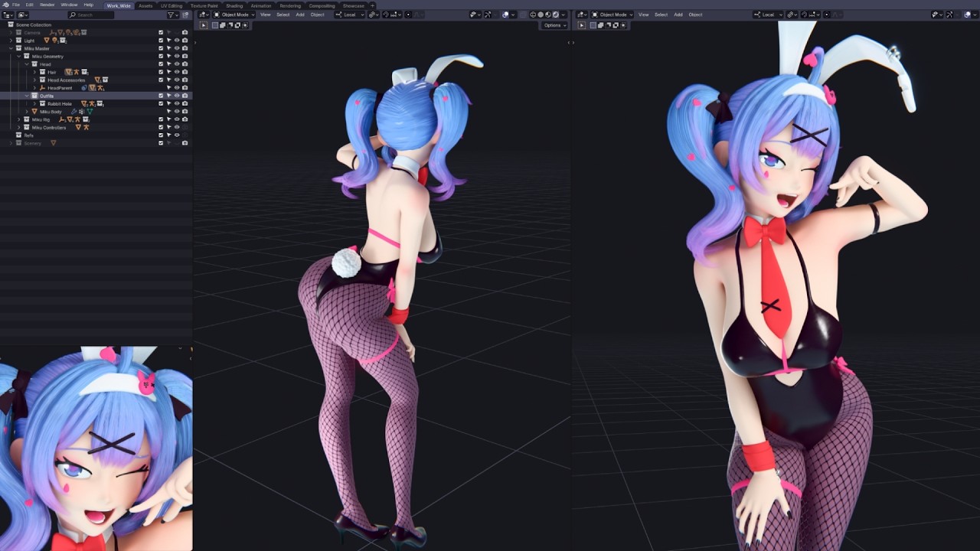Open Add menu in right viewport
980x551 pixels.
click(678, 15)
